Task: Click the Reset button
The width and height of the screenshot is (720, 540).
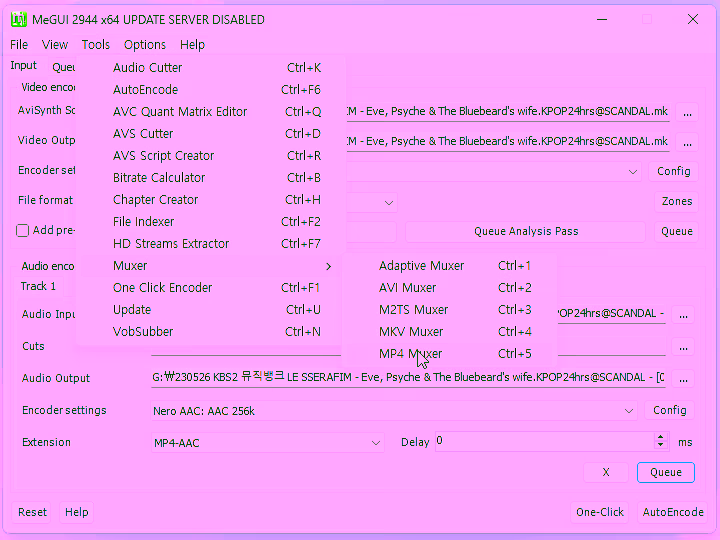Action: coord(32,512)
